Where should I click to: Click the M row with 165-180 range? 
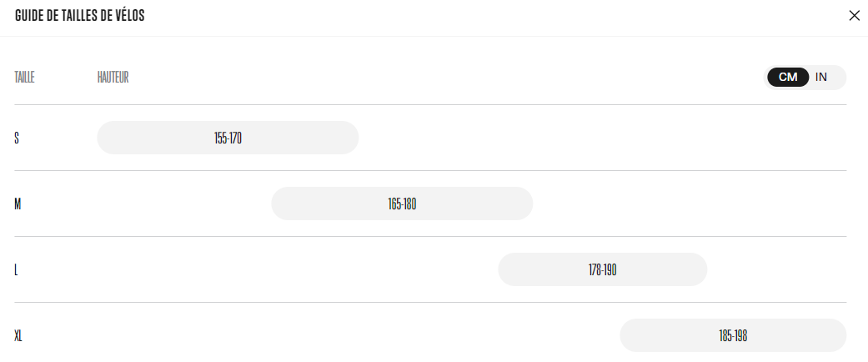(x=430, y=204)
